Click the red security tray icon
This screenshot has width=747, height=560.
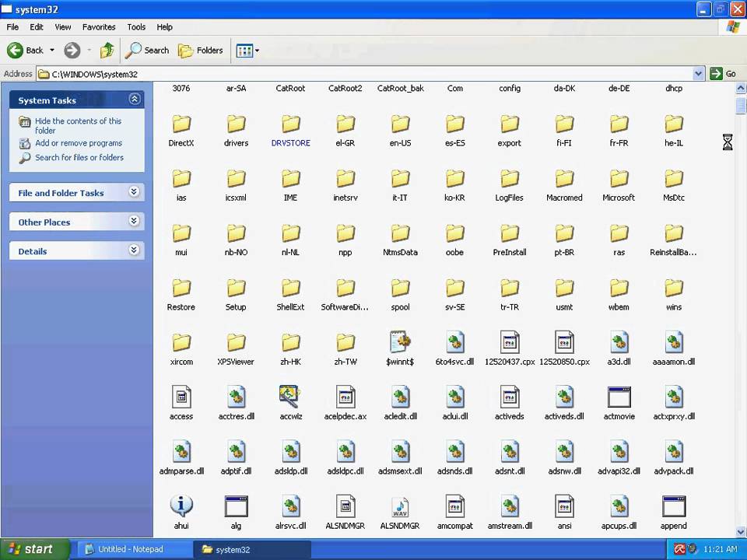pyautogui.click(x=679, y=549)
